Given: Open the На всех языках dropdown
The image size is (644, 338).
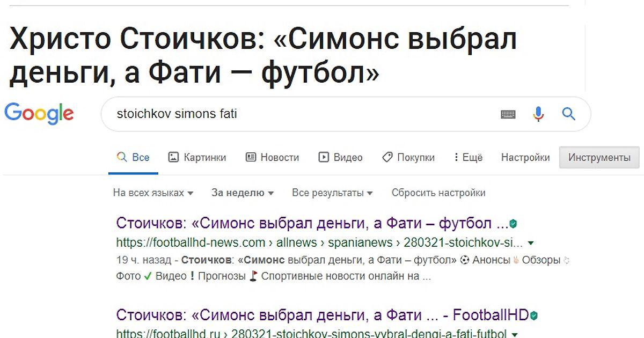Looking at the screenshot, I should pos(153,193).
